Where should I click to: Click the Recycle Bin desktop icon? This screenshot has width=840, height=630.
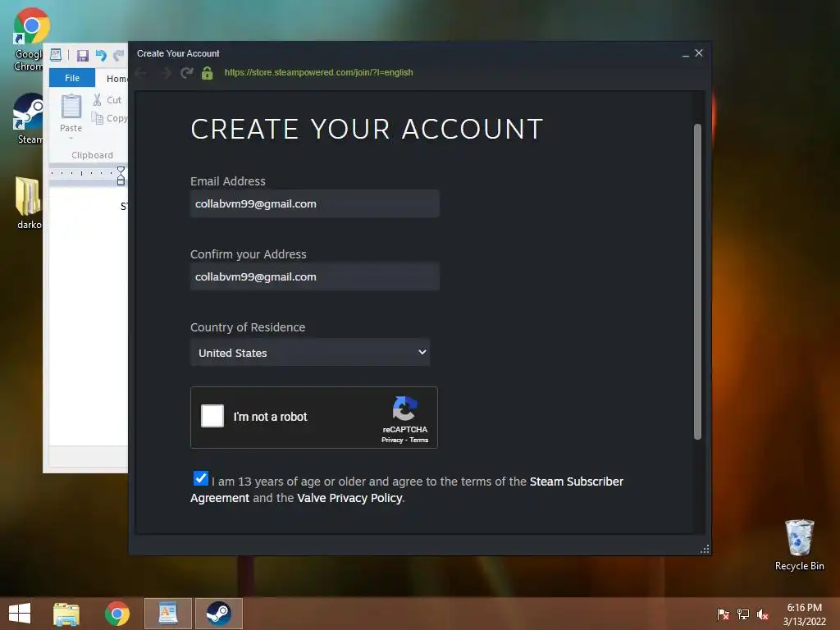pos(799,546)
